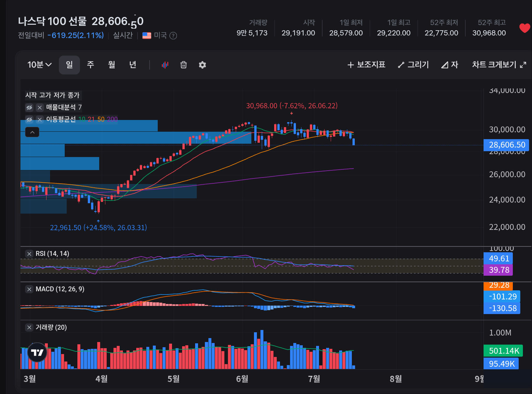
Task: Click the 보조지표 add indicator button
Action: 366,65
